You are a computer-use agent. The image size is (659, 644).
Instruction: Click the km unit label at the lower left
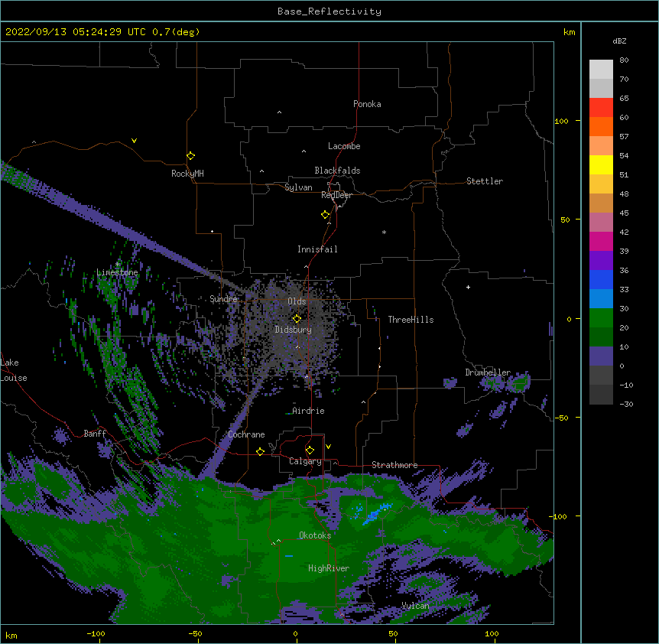11,635
